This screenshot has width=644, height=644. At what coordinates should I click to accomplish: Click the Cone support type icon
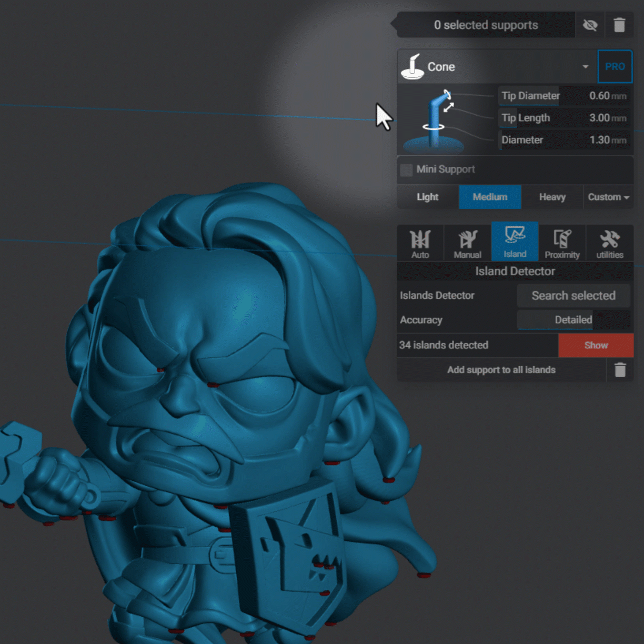pos(413,67)
